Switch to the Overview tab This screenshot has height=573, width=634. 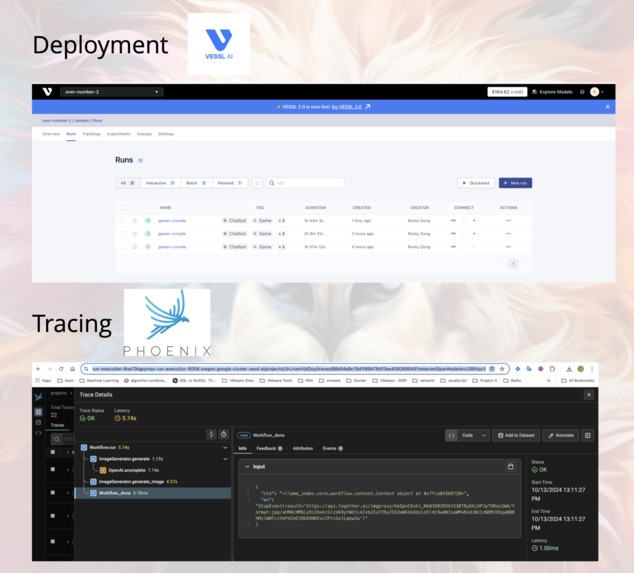(51, 134)
